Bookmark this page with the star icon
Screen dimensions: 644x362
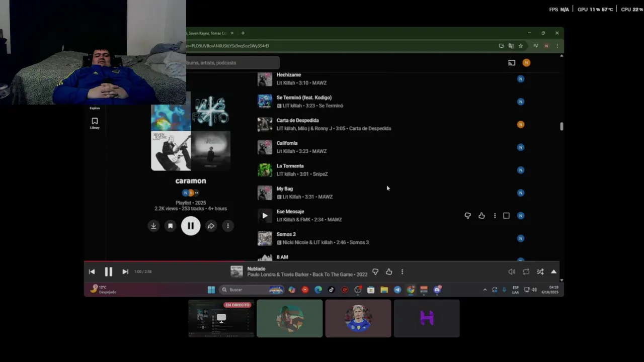click(x=521, y=46)
